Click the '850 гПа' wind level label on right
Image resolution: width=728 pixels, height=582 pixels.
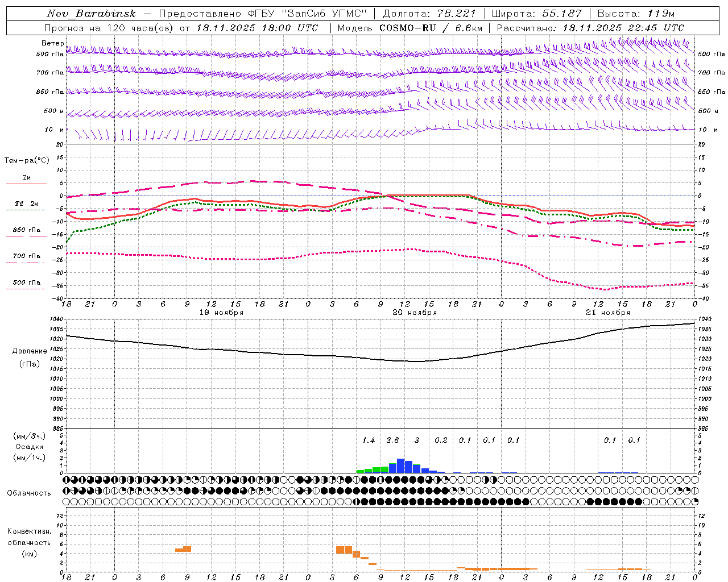[712, 92]
